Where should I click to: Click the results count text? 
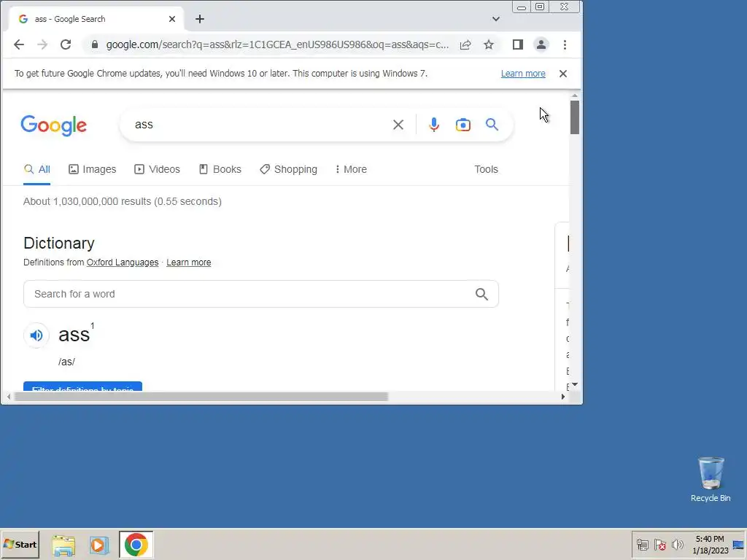point(123,202)
